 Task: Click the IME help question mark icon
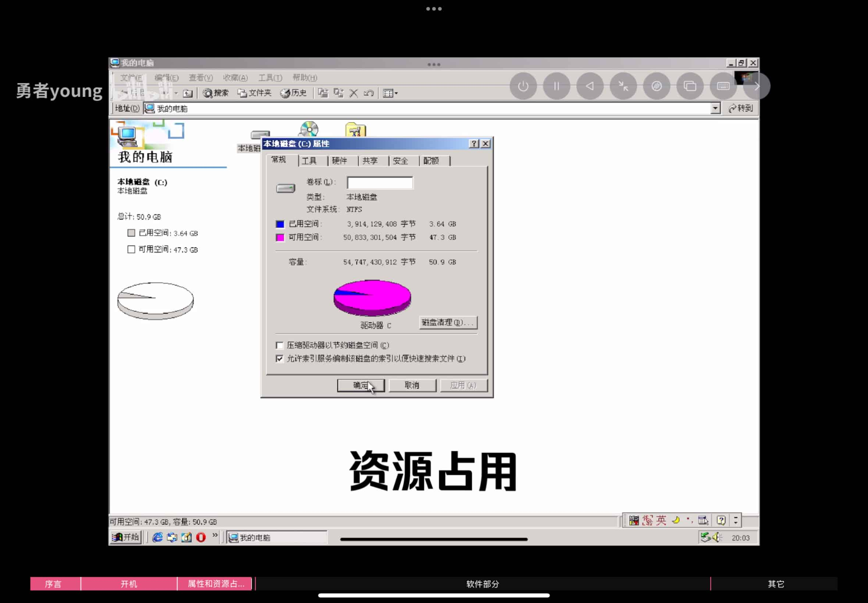[x=721, y=520]
